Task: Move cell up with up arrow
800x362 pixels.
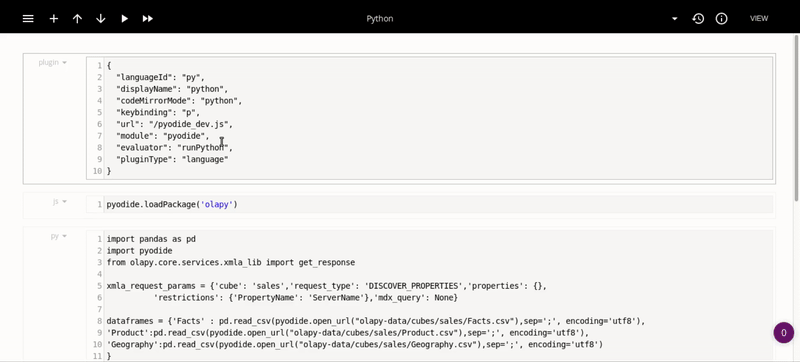Action: 77,18
